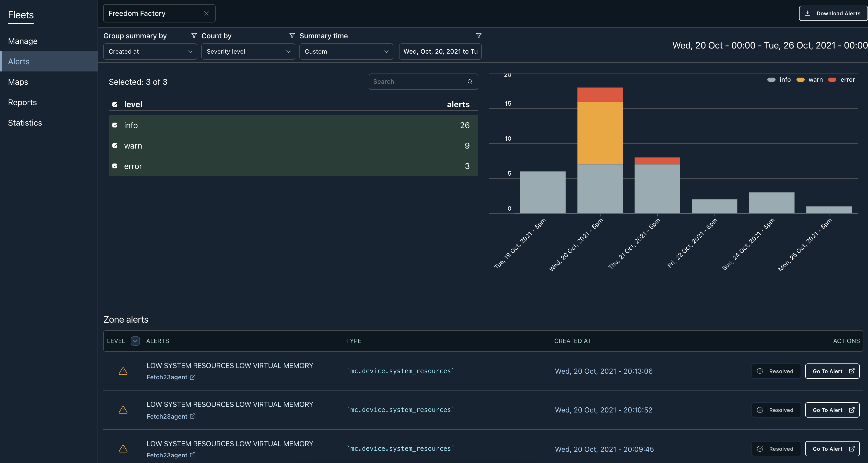The width and height of the screenshot is (868, 463).
Task: Click the magnifier icon in Search box
Action: pos(470,82)
